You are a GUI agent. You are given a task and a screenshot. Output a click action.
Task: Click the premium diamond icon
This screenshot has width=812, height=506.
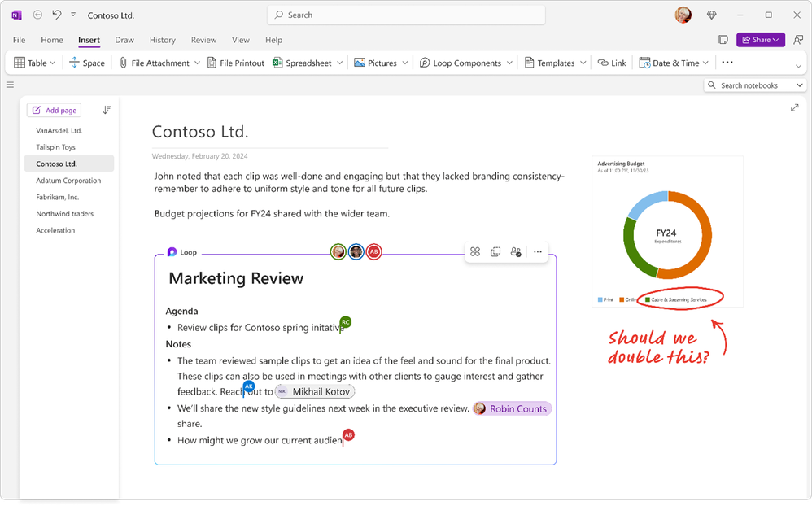click(x=712, y=15)
